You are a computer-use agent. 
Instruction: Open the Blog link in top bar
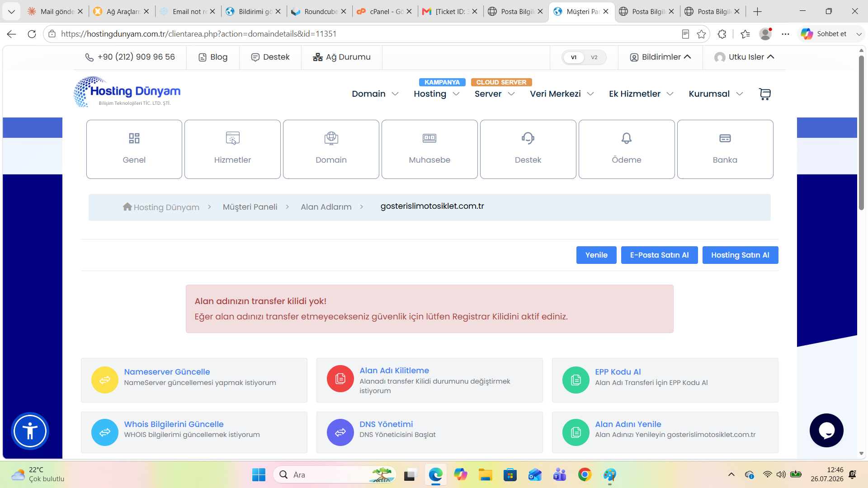213,57
